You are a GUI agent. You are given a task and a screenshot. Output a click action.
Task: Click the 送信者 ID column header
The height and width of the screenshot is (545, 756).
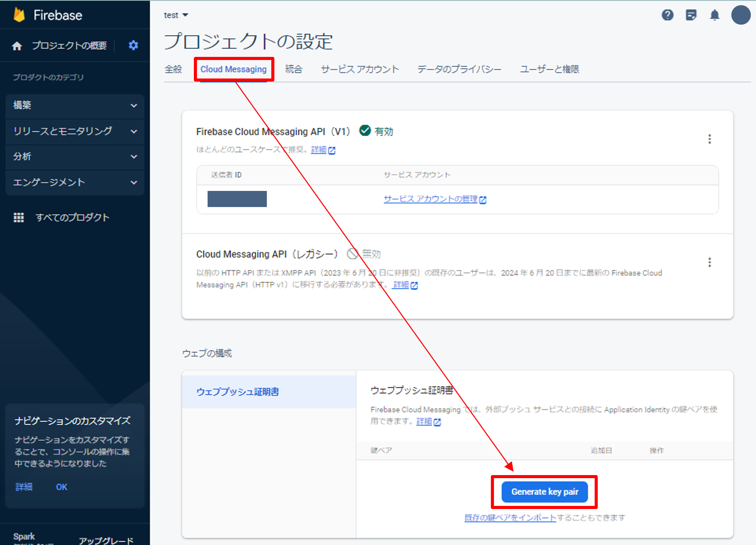(226, 175)
